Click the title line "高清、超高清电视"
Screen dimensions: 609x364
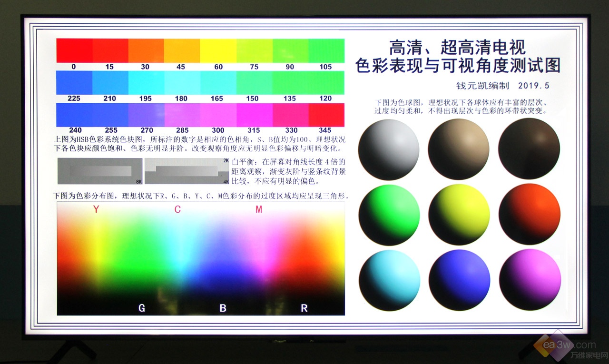point(457,48)
